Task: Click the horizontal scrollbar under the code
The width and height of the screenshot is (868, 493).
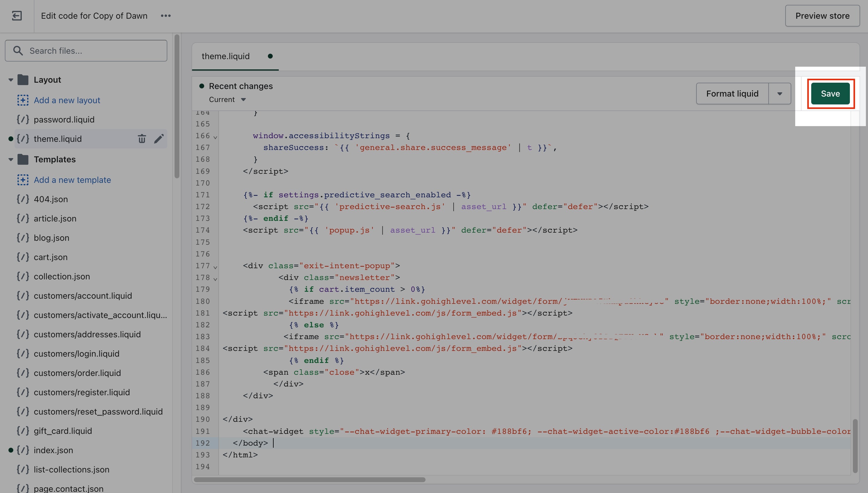Action: click(310, 479)
